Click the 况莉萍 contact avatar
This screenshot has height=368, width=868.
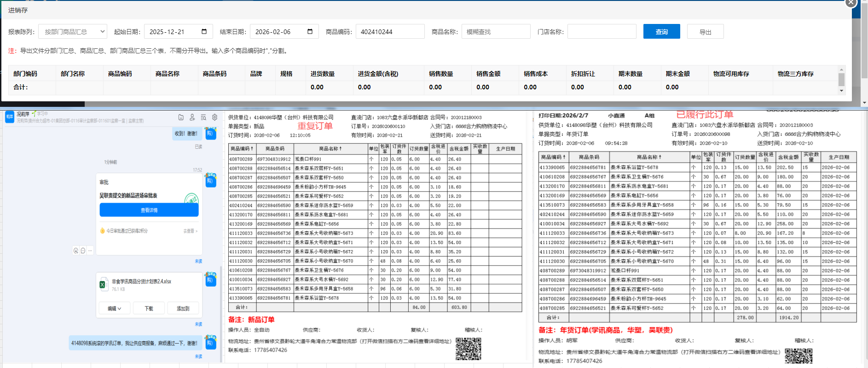10,117
